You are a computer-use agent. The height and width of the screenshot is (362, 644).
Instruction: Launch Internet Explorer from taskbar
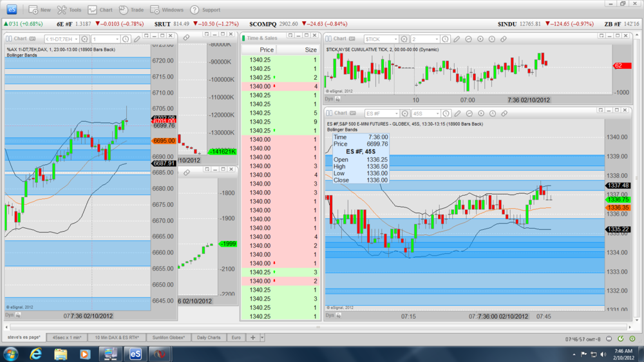(x=35, y=354)
